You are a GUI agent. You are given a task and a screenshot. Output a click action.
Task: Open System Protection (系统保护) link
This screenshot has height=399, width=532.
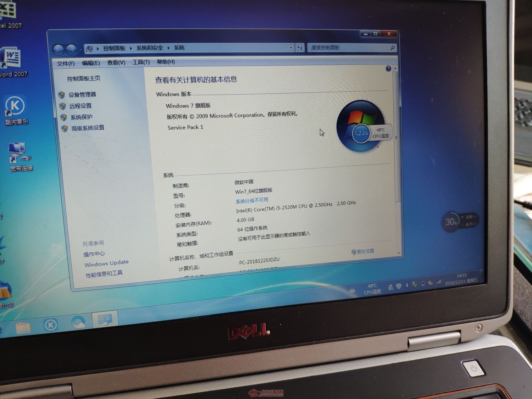[x=81, y=117]
